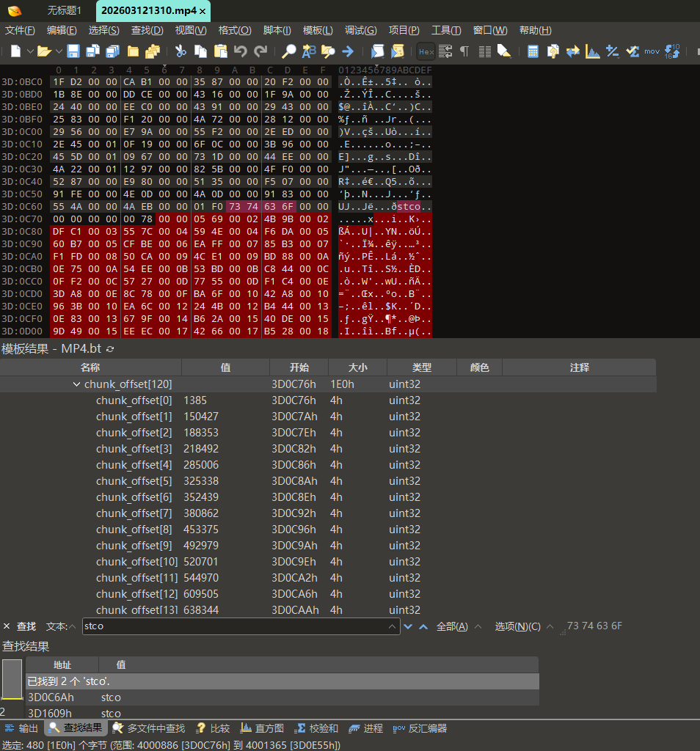Image resolution: width=700 pixels, height=751 pixels.
Task: Toggle the Hex edit mode button
Action: [x=426, y=51]
